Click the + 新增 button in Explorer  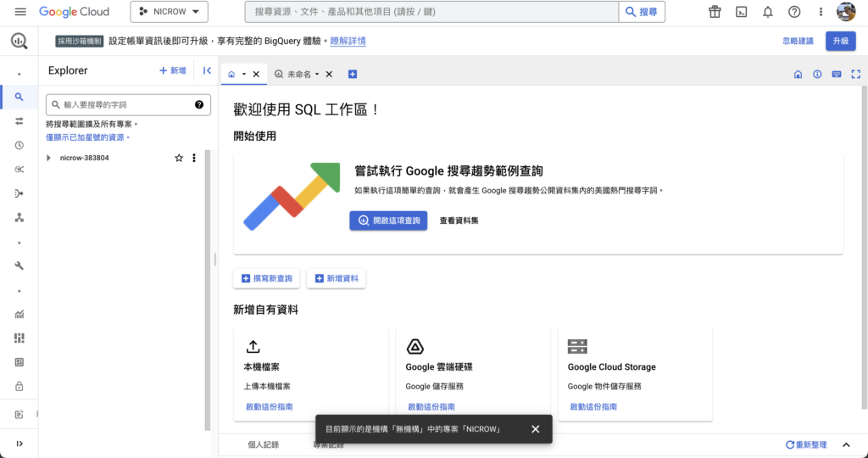click(173, 70)
